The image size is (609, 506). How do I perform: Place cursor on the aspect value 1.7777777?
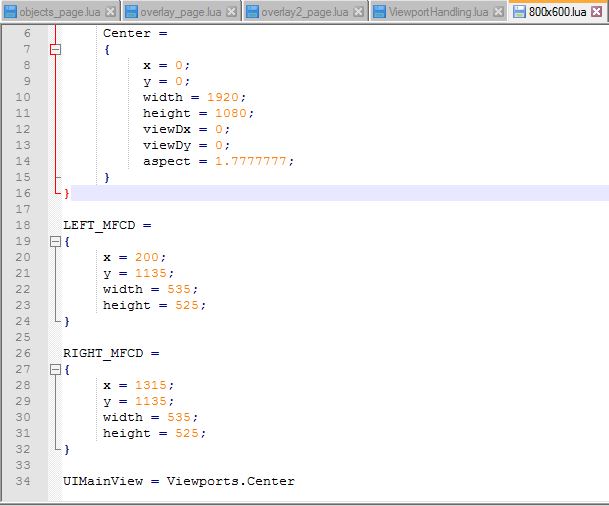248,161
